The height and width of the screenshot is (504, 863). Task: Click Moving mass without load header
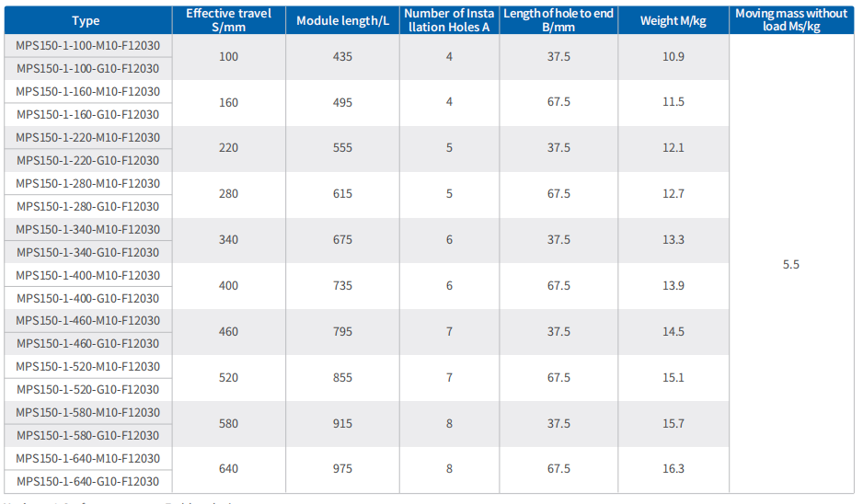791,20
